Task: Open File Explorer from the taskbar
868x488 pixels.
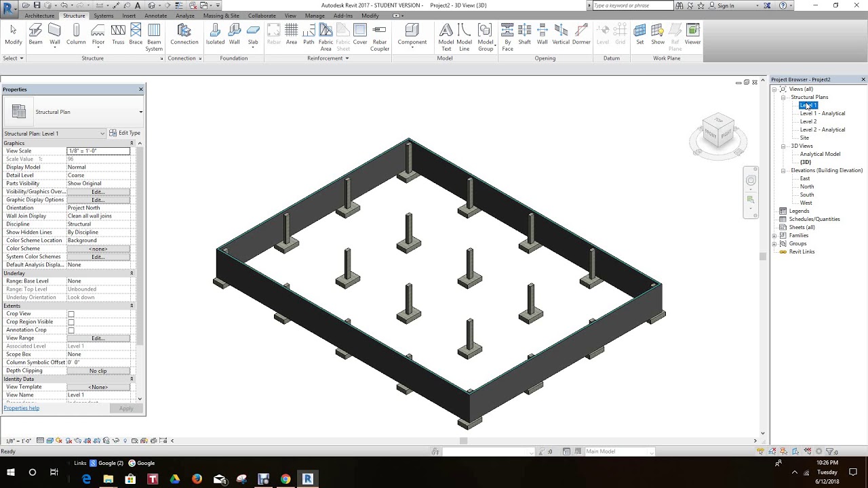Action: (x=108, y=479)
